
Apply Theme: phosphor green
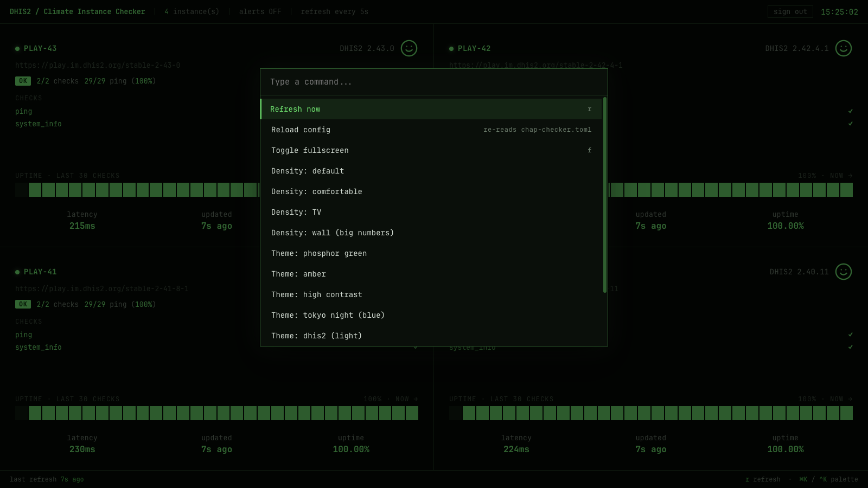click(431, 253)
